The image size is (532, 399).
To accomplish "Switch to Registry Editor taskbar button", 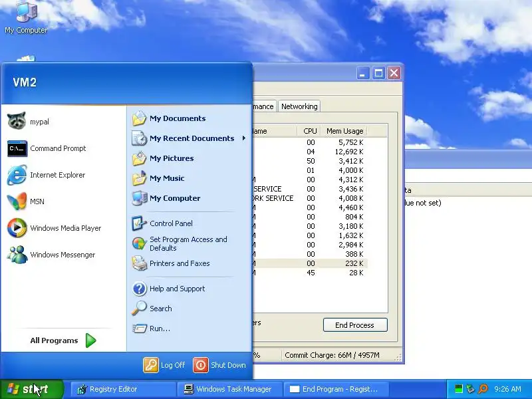I will click(x=124, y=389).
